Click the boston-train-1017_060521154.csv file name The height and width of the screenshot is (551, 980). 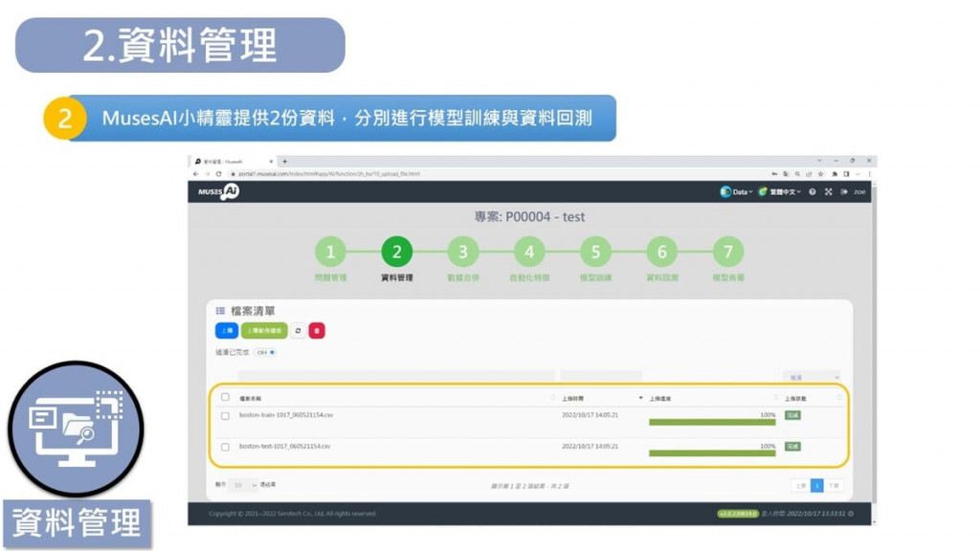pyautogui.click(x=285, y=415)
